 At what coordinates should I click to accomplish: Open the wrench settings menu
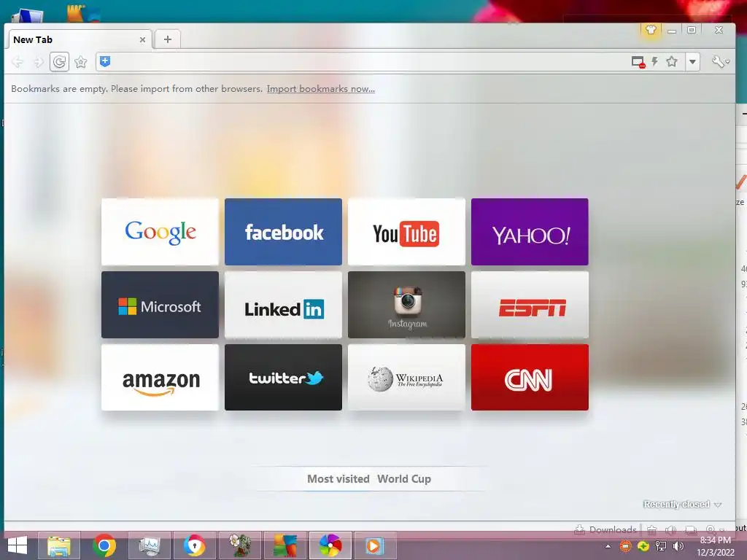720,62
